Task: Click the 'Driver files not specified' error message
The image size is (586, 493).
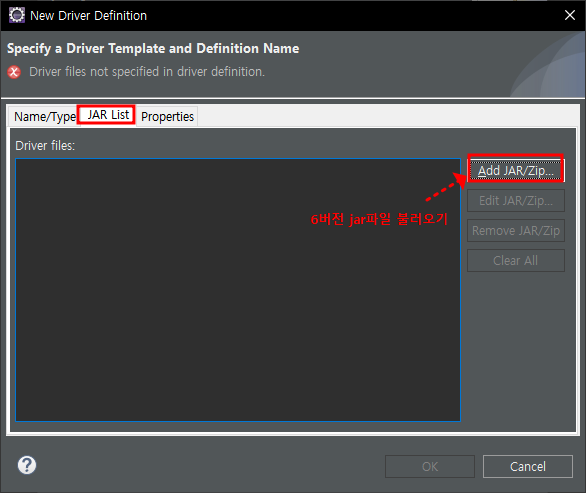Action: [x=147, y=72]
